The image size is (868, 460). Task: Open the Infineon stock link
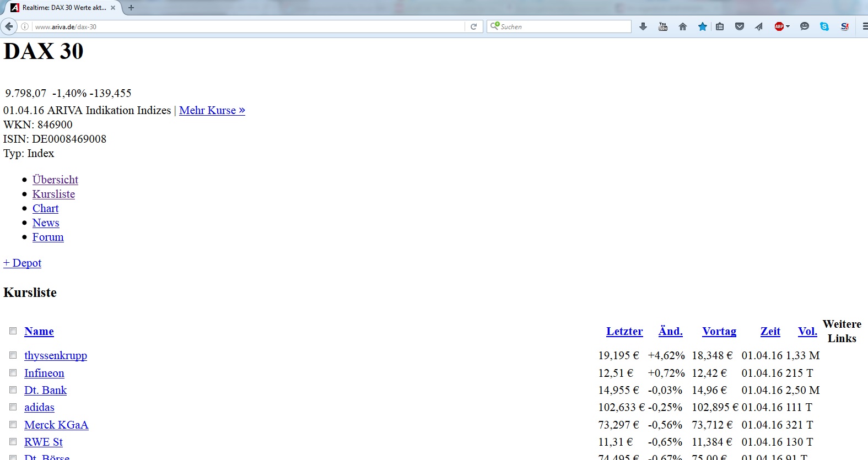[x=44, y=373]
